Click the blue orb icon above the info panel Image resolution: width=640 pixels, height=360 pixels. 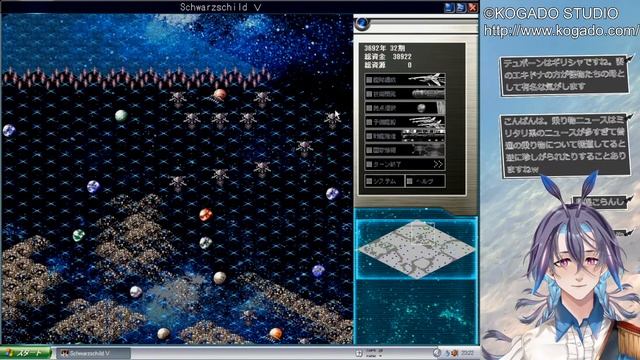[x=362, y=24]
